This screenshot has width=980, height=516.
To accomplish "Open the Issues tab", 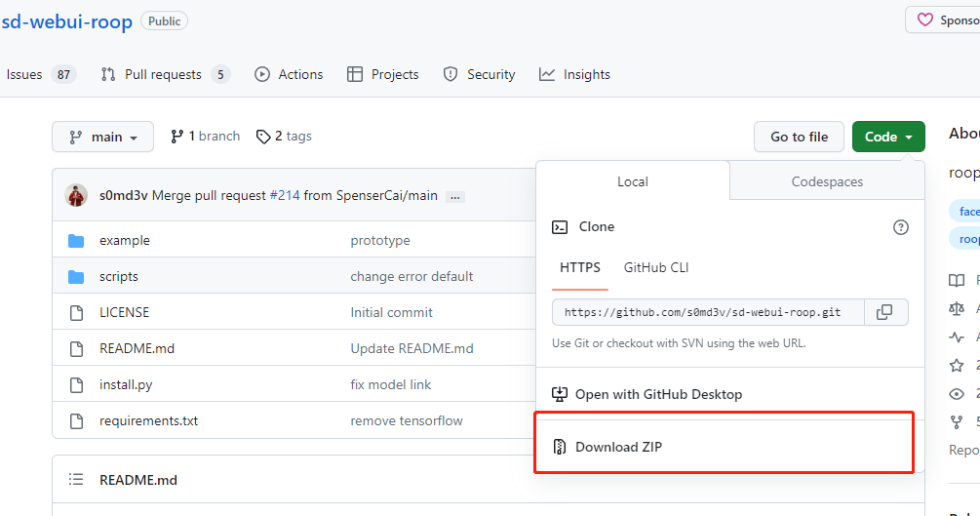I will coord(40,74).
